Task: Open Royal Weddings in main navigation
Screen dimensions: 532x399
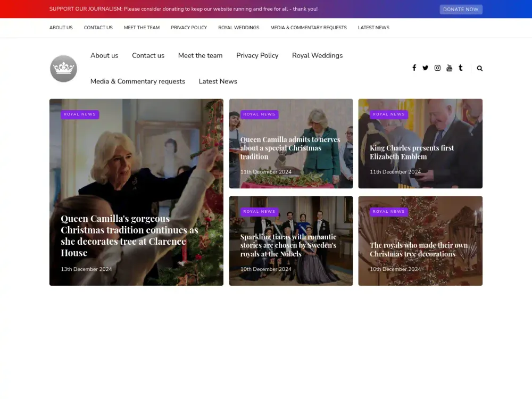Action: [x=317, y=55]
